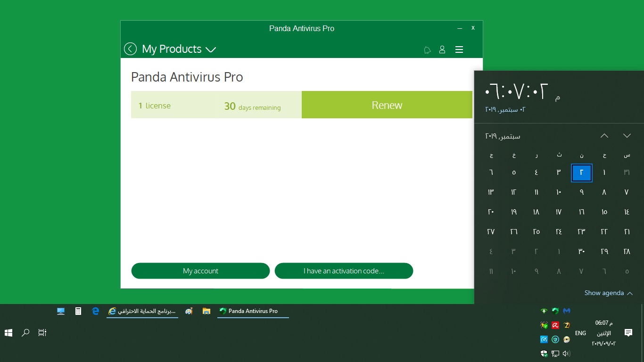Select day ٢٨ in the calendar
The width and height of the screenshot is (644, 362).
click(x=627, y=252)
